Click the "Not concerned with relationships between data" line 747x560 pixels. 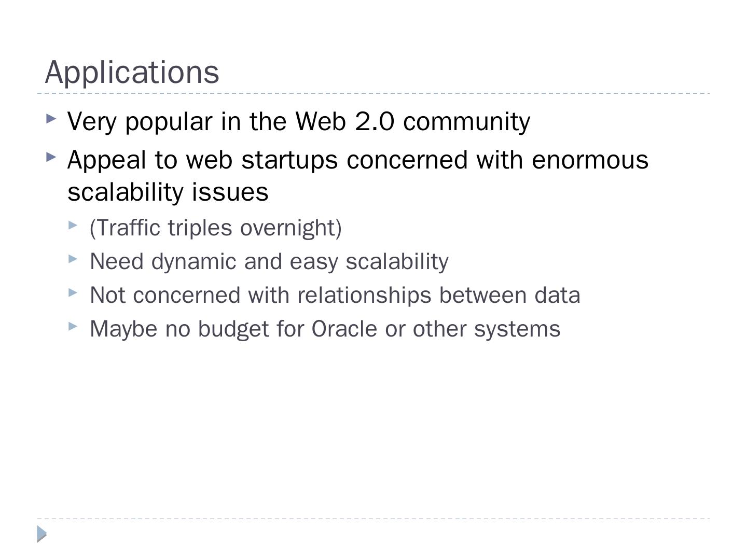click(335, 295)
